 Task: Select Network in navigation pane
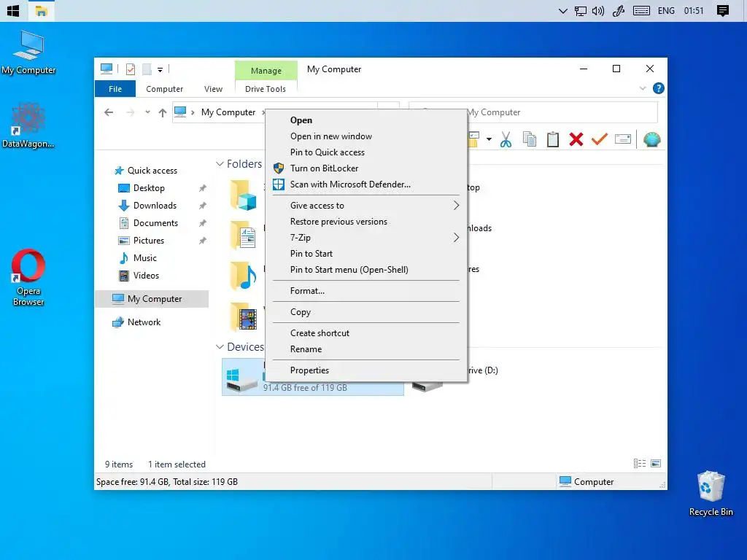(144, 322)
